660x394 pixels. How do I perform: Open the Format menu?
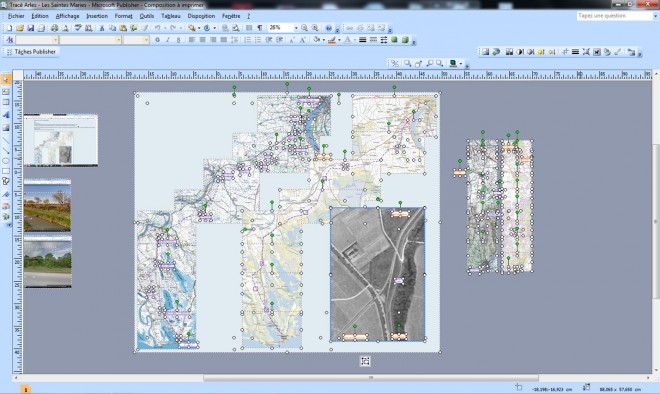[x=123, y=16]
